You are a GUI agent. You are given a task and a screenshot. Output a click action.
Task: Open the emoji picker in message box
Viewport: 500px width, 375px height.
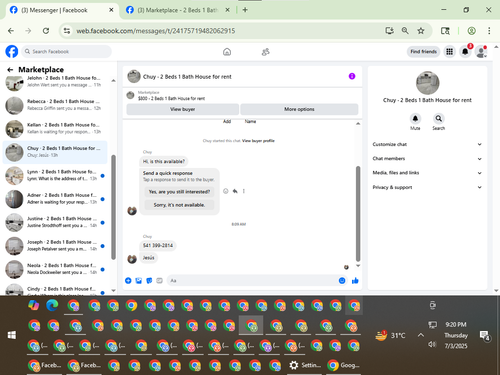[x=342, y=281]
